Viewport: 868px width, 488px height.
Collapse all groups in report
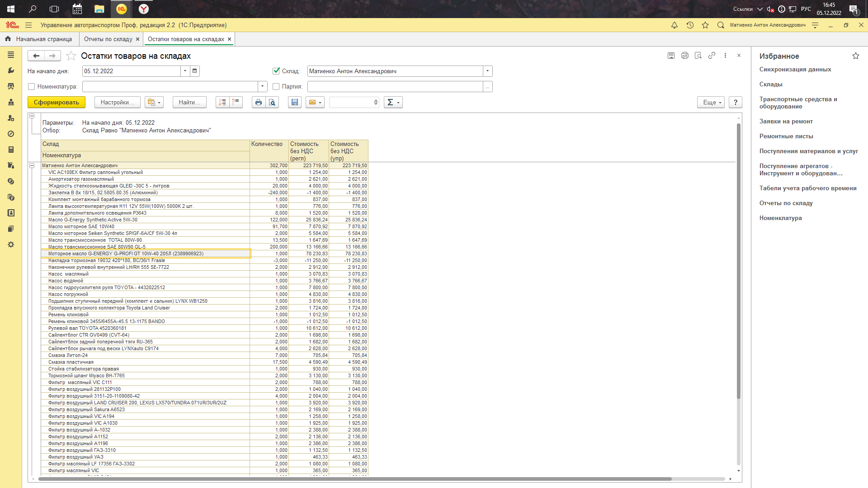coord(236,102)
